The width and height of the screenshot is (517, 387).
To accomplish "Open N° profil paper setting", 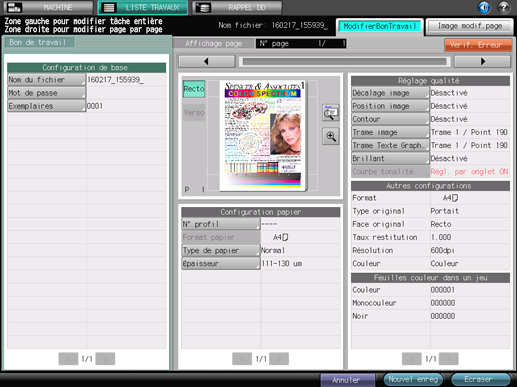I will point(221,224).
